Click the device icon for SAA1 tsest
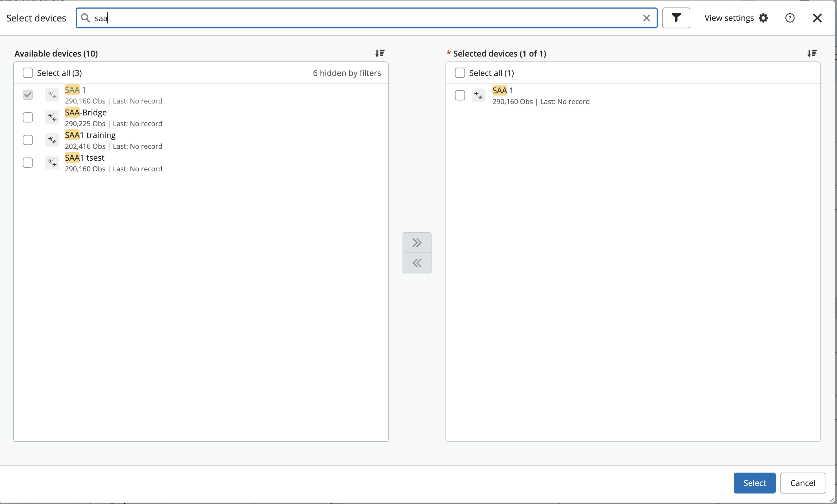 tap(52, 163)
